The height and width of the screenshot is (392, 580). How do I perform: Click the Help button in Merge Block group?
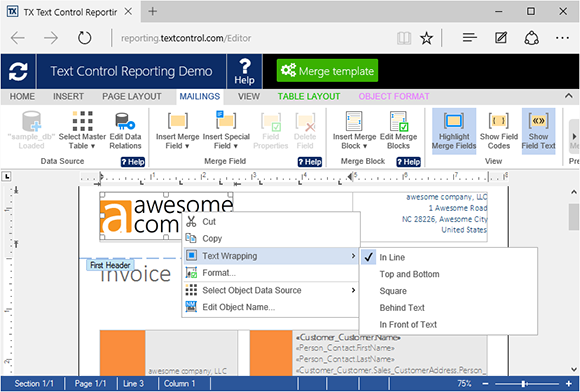pos(408,162)
